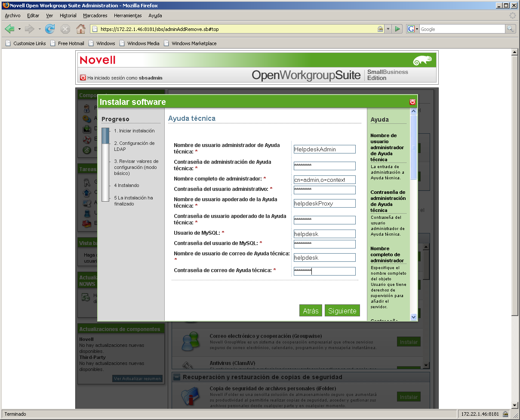This screenshot has width=520, height=420.
Task: Open the Editar menu
Action: 33,15
